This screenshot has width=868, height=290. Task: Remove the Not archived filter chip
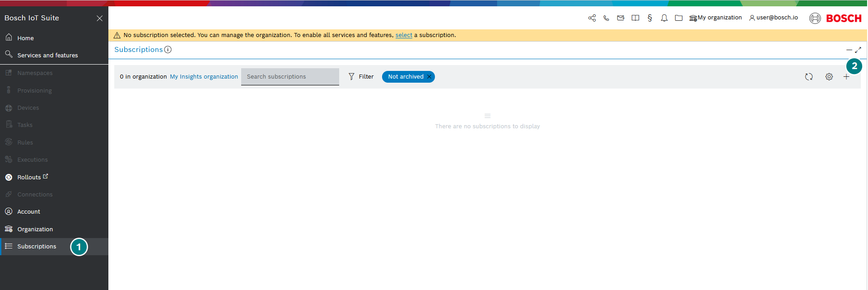[429, 77]
